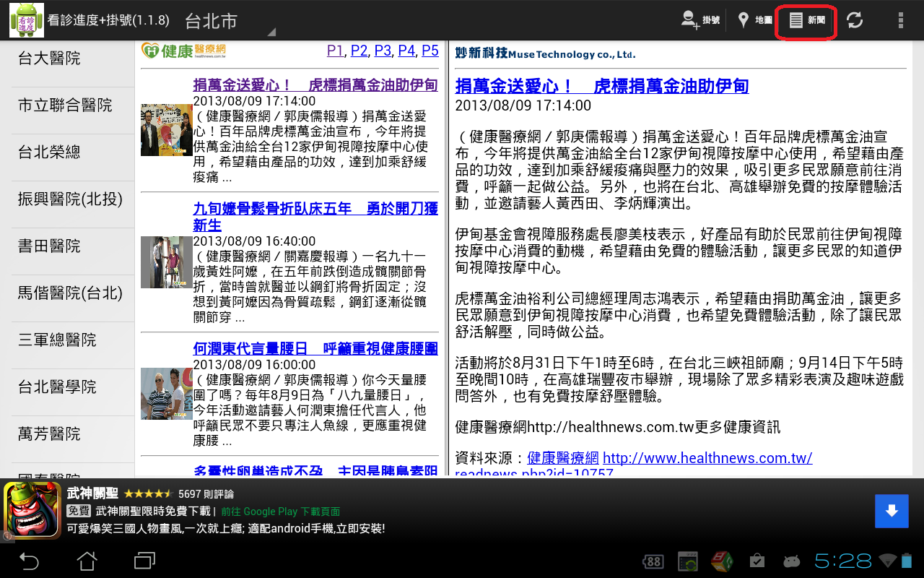
Task: Tap the app logo icon in the title bar
Action: click(27, 20)
